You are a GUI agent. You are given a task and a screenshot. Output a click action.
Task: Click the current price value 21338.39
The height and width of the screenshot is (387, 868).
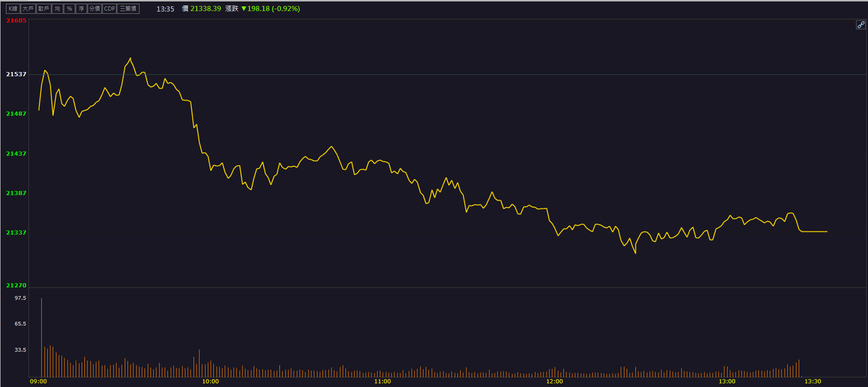click(x=206, y=9)
